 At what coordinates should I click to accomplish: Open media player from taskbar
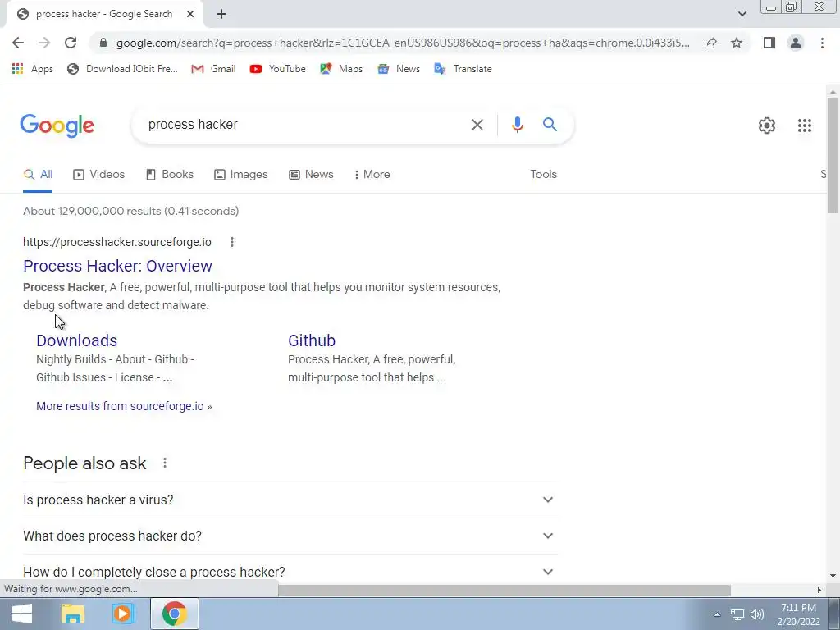[x=122, y=614]
